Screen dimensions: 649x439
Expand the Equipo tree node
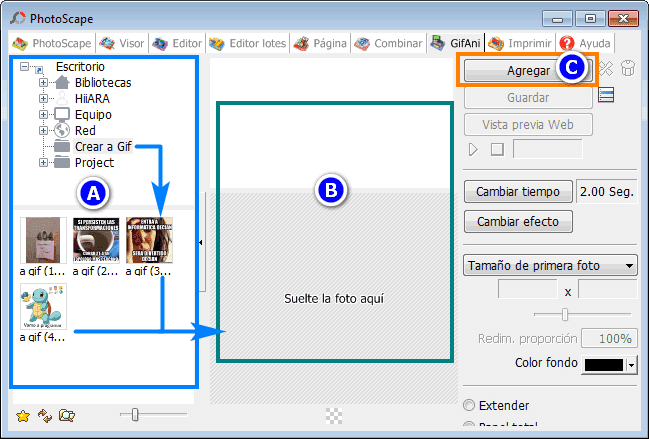pyautogui.click(x=43, y=114)
